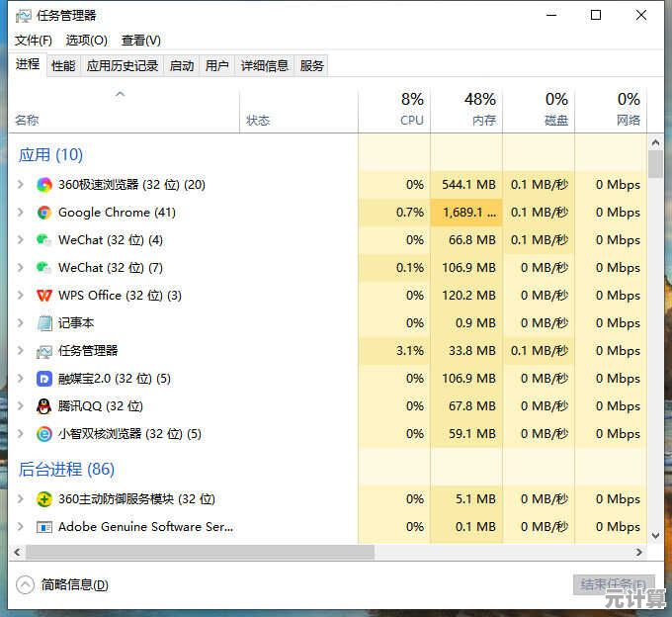Expand the 融媒宝2.0 process group

coord(20,379)
